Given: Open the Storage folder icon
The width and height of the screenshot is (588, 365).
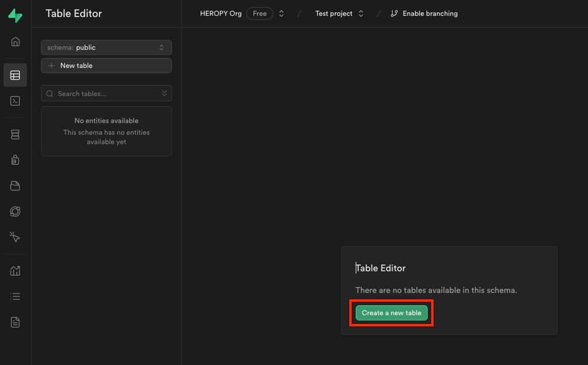Looking at the screenshot, I should [x=15, y=186].
